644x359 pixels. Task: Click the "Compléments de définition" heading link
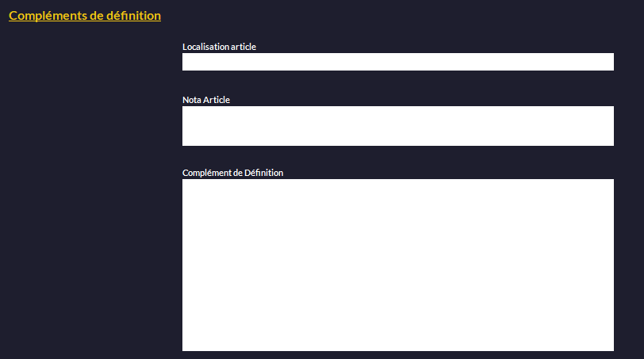[x=85, y=16]
